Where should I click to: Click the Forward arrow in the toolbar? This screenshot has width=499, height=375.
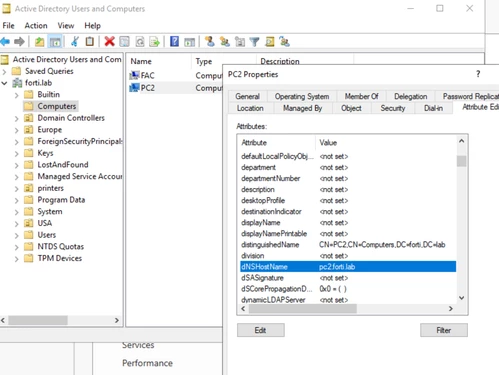pyautogui.click(x=19, y=42)
